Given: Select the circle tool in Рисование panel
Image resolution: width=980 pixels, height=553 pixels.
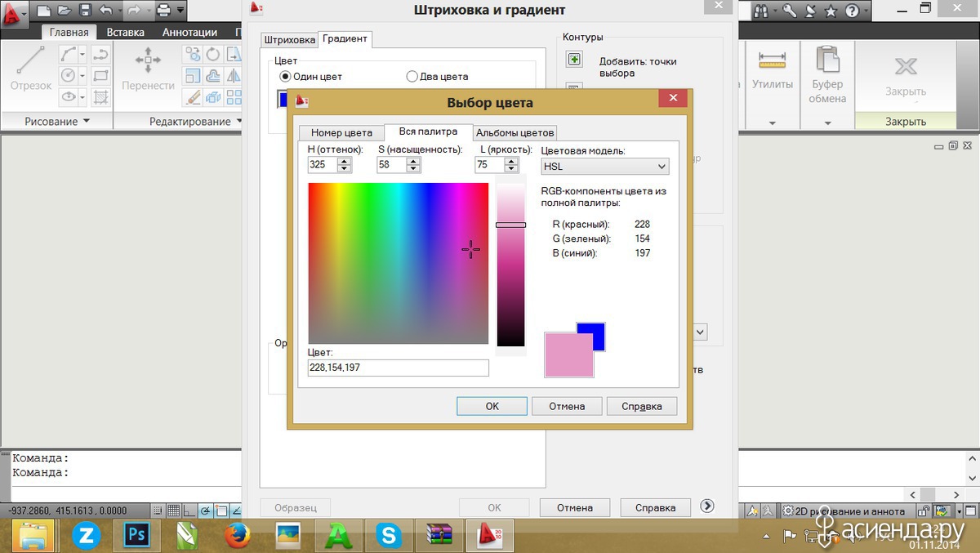Looking at the screenshot, I should (x=69, y=75).
